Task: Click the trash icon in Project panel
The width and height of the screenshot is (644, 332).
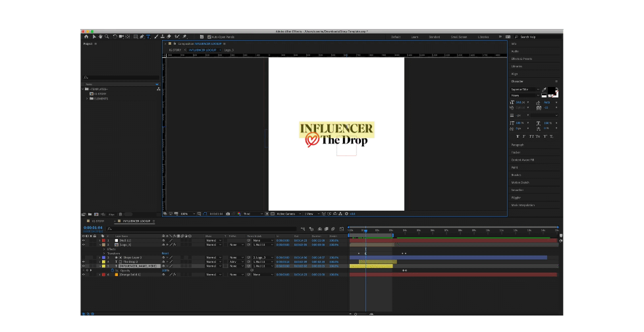Action: tap(121, 214)
